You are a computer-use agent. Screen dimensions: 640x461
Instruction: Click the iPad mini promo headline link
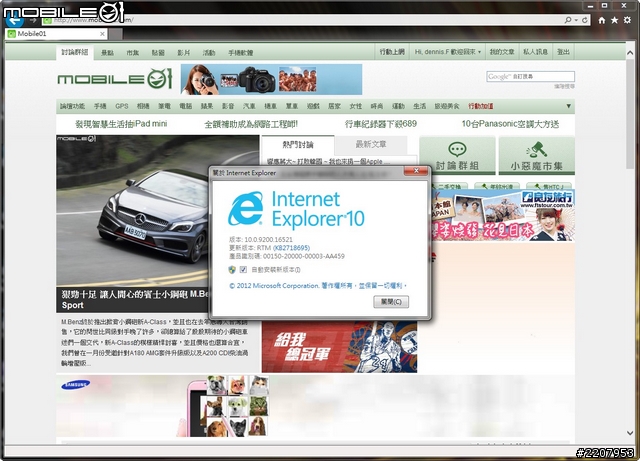click(x=121, y=124)
